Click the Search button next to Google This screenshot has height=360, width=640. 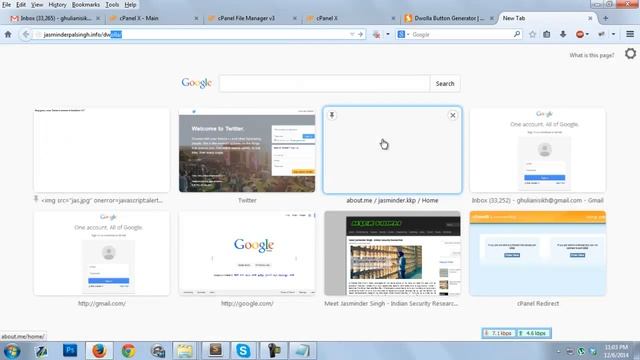pos(445,84)
